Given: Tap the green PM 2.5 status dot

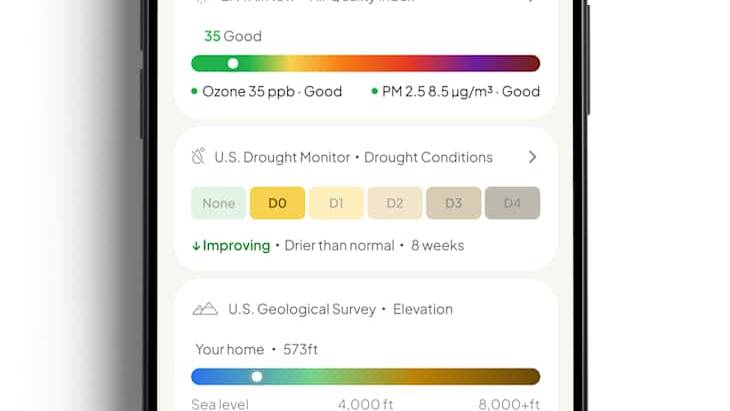Looking at the screenshot, I should click(x=374, y=91).
